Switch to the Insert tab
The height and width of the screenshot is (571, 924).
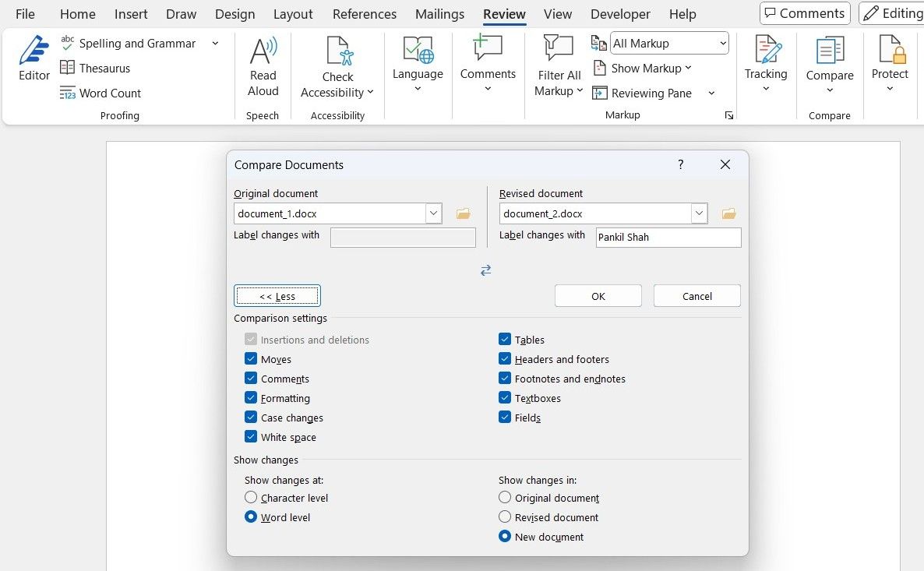(x=131, y=13)
